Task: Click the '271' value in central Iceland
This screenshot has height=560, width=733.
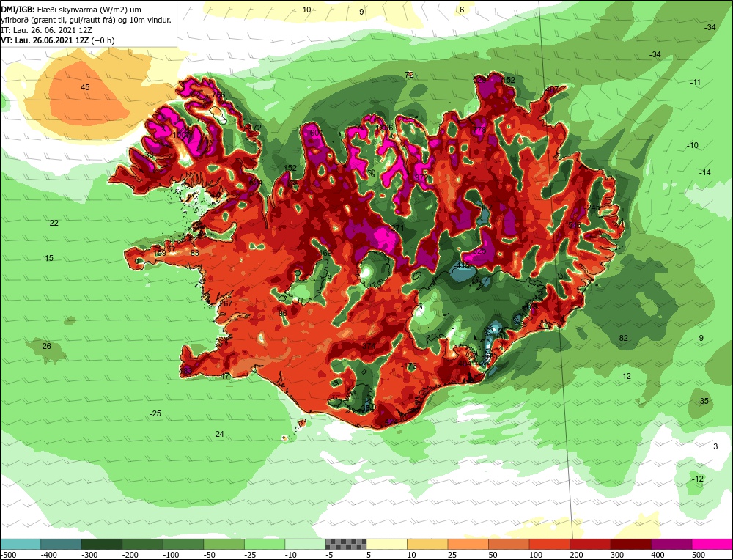Action: 398,228
